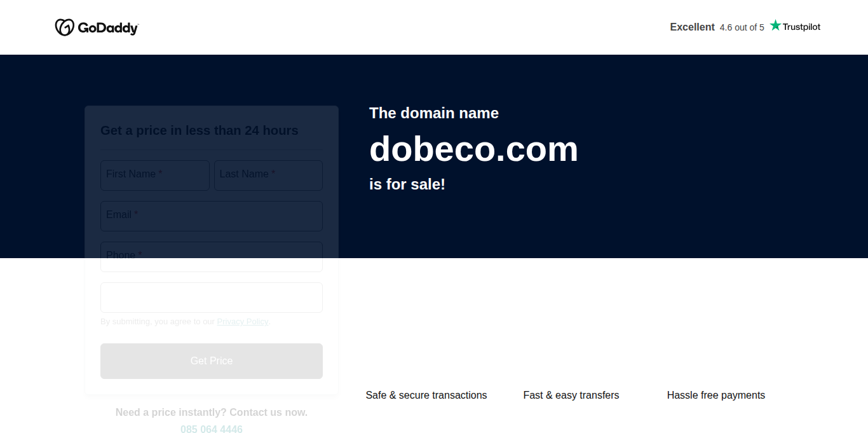Click Fast & easy transfers label
This screenshot has width=868, height=433.
pyautogui.click(x=571, y=395)
